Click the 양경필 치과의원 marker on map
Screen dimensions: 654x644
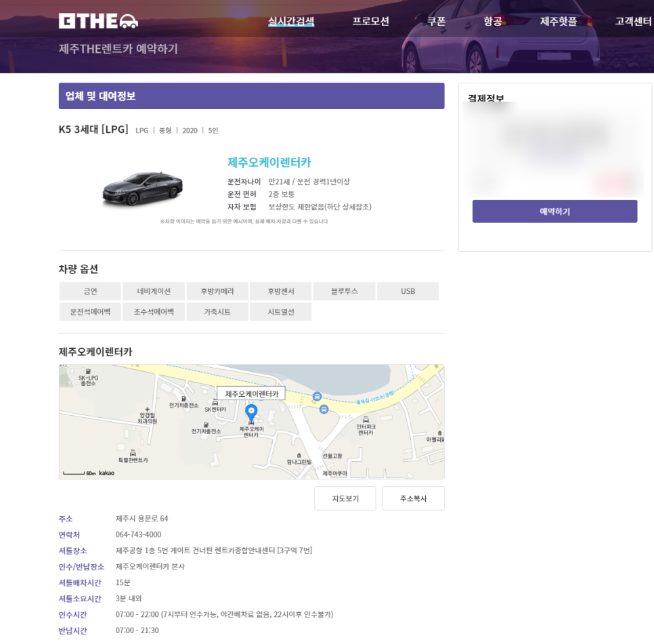click(147, 410)
